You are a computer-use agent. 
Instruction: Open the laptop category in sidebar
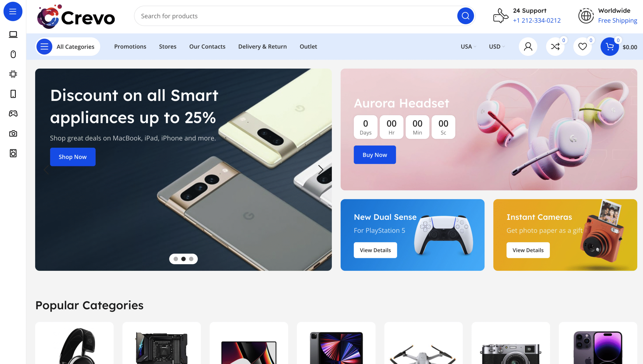coord(13,34)
